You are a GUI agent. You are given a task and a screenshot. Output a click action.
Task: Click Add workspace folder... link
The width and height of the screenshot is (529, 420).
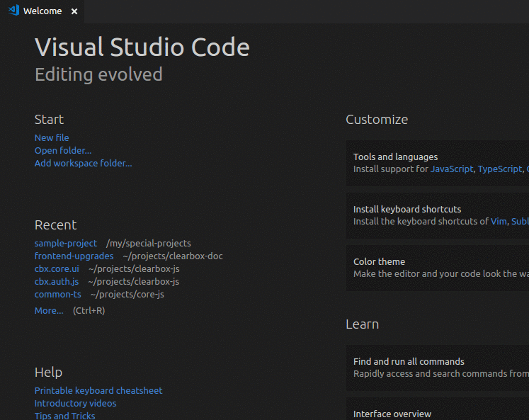click(83, 164)
